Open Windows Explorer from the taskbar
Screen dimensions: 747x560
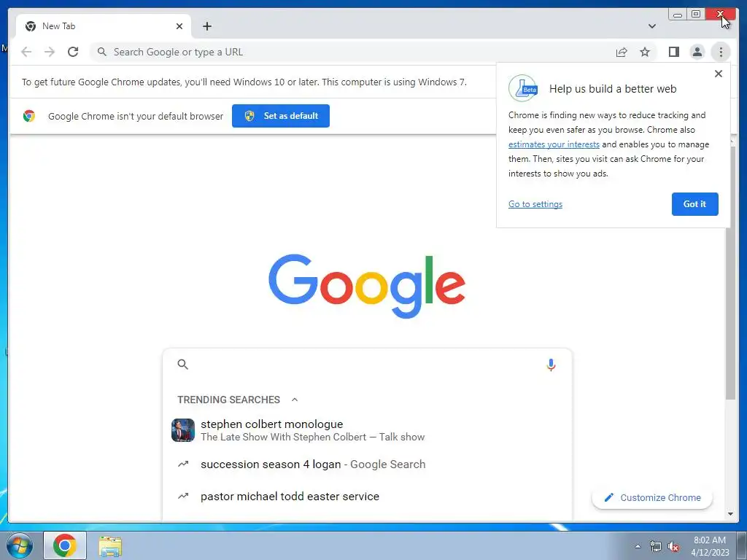(x=110, y=545)
